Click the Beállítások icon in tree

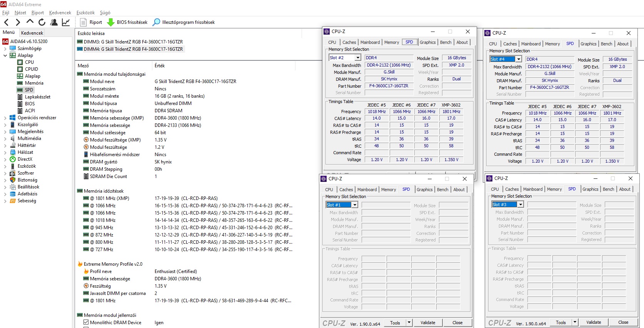coord(13,187)
